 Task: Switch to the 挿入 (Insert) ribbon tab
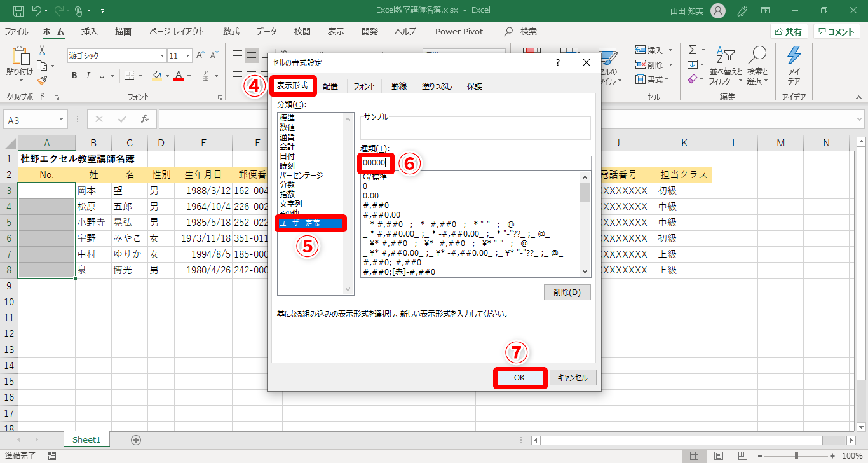(90, 31)
